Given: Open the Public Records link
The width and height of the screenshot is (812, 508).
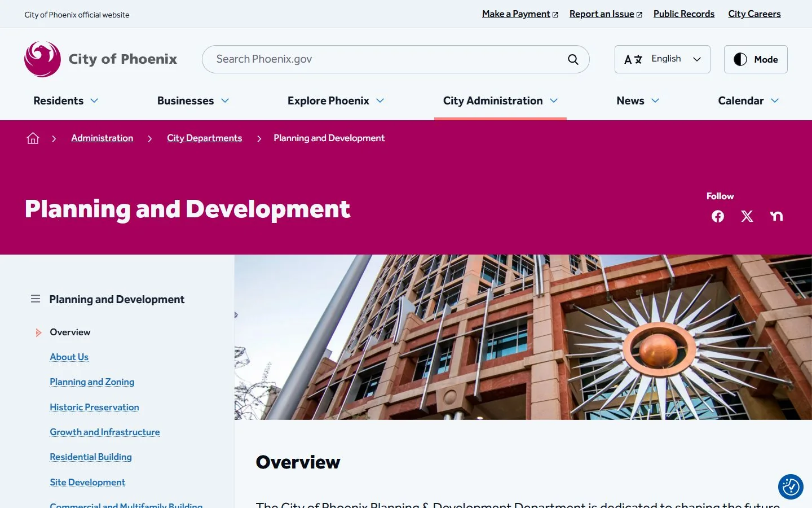Looking at the screenshot, I should click(684, 14).
